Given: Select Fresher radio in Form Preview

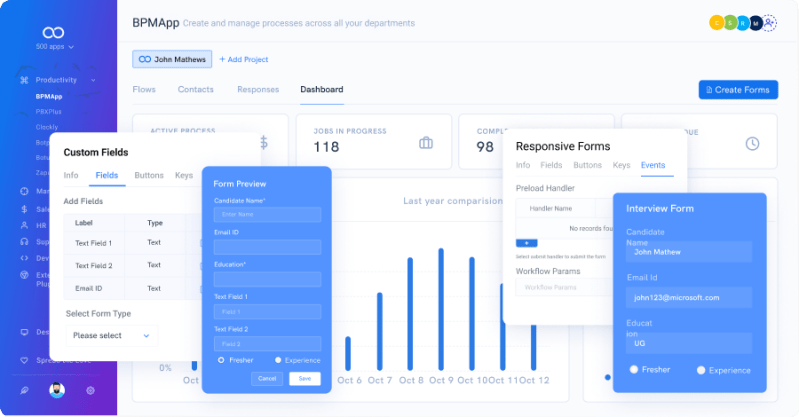Looking at the screenshot, I should [221, 360].
